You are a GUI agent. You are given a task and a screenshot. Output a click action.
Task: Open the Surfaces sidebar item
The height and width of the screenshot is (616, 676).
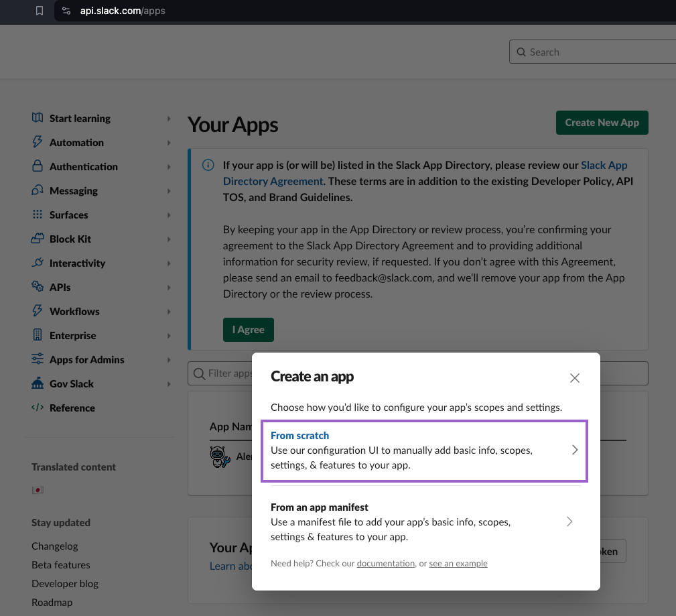(x=68, y=214)
